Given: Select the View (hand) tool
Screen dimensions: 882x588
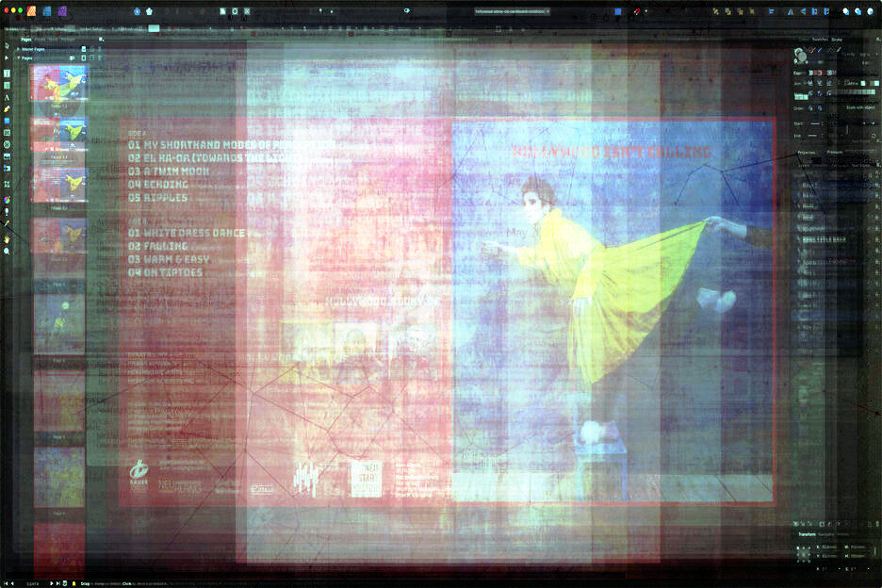Looking at the screenshot, I should [x=7, y=239].
